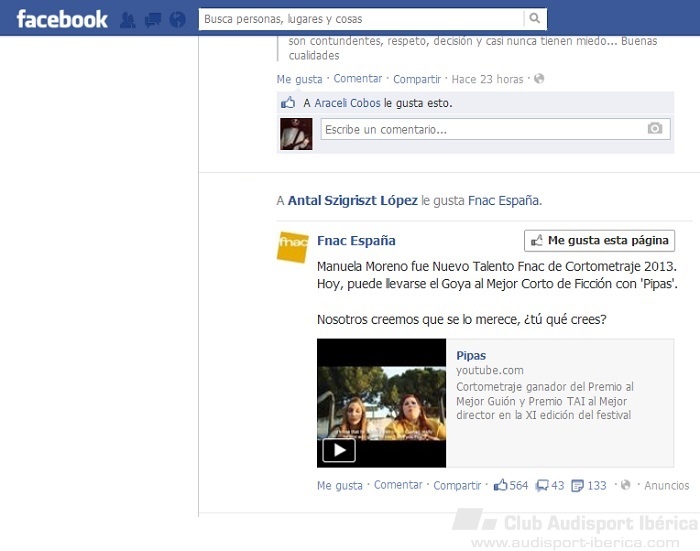Click text 'Nosotros creemos que se lo merece'
Screen dimensions: 700x551
point(418,320)
